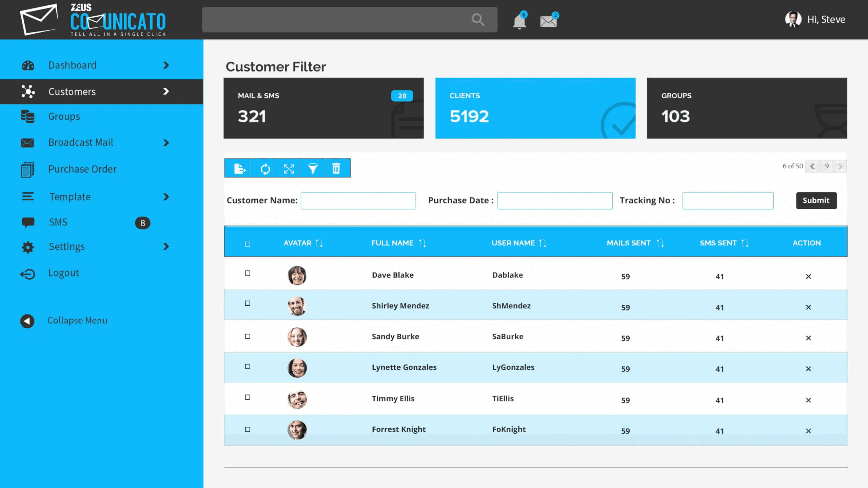
Task: Open the Groups menu item
Action: (64, 117)
